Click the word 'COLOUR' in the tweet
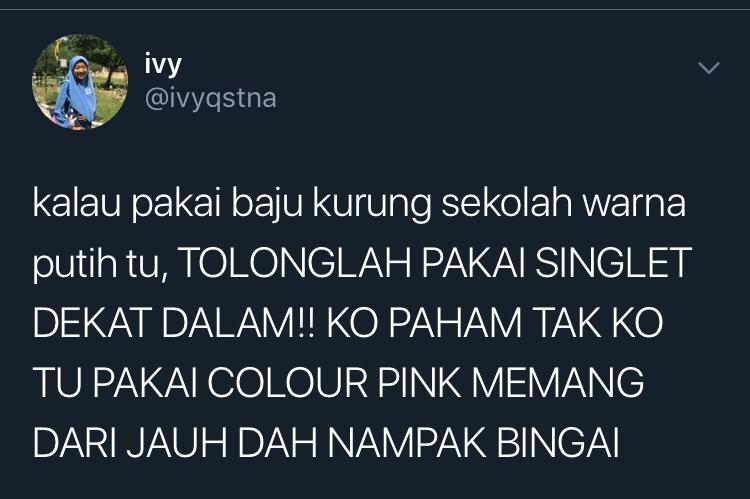This screenshot has height=499, width=750. (x=287, y=382)
